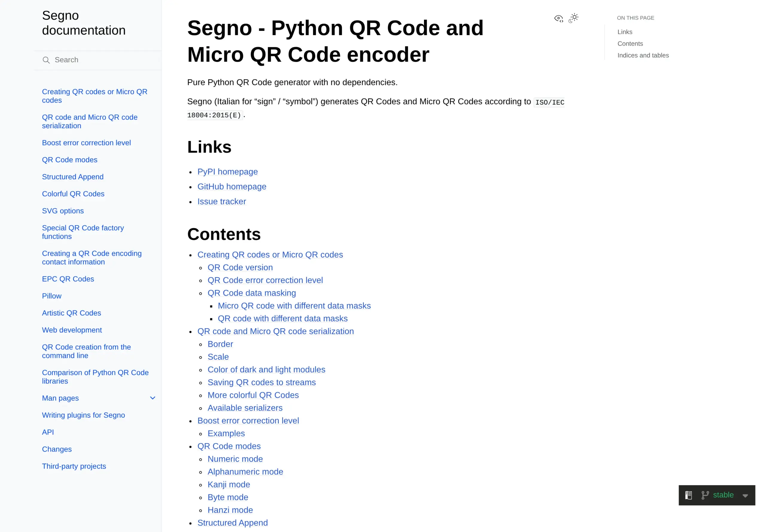
Task: Open Creating a QR Code encoding contact information
Action: (x=92, y=258)
